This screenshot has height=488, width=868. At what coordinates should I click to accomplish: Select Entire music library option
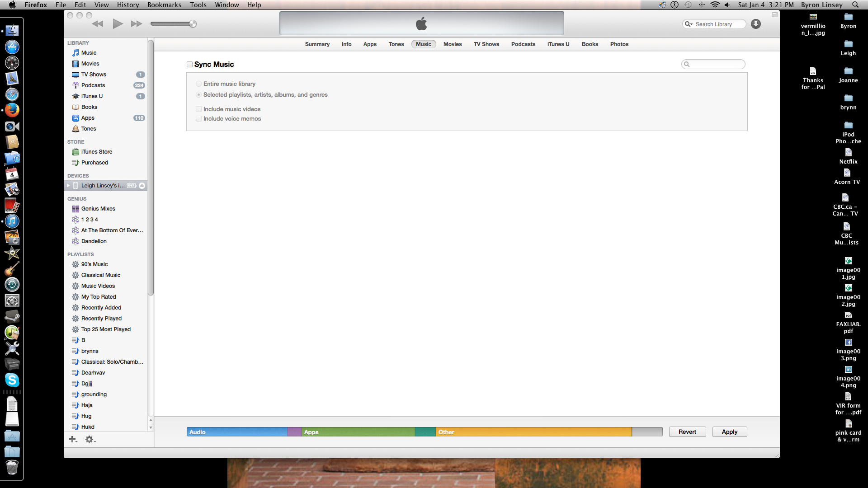pos(198,84)
